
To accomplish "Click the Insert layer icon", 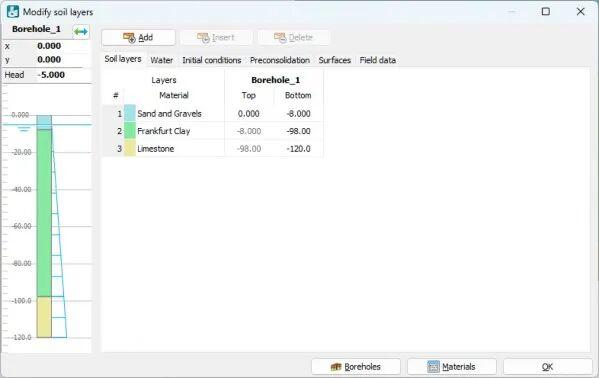I will tap(203, 37).
